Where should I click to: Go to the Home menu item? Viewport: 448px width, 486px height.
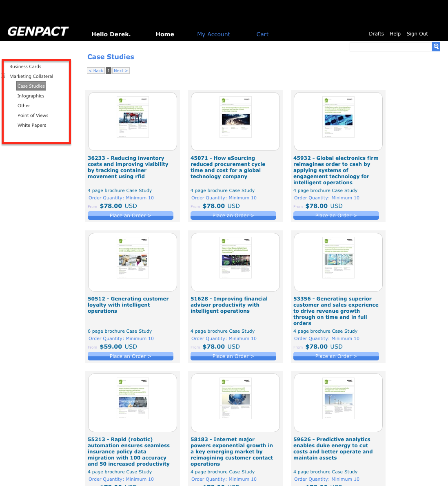pos(164,34)
